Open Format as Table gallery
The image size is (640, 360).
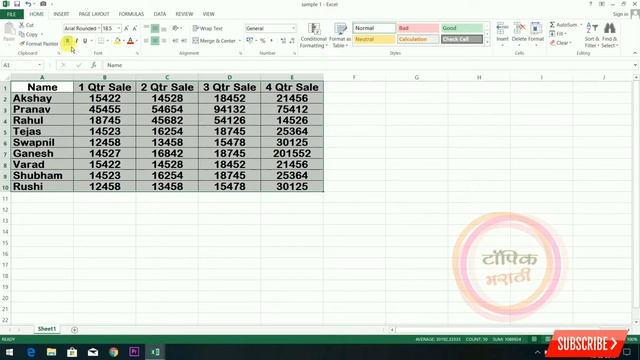pyautogui.click(x=340, y=36)
